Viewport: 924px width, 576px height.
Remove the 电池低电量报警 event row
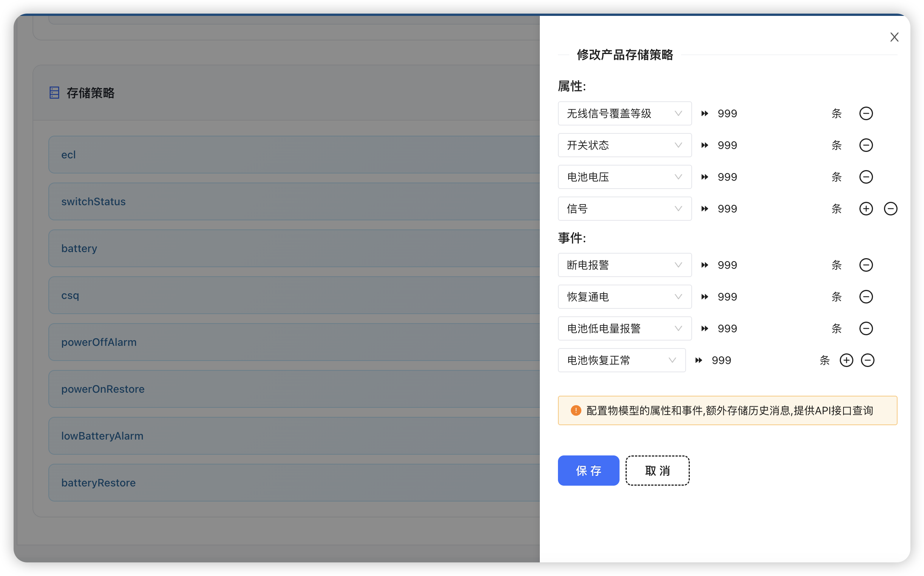[x=866, y=328]
